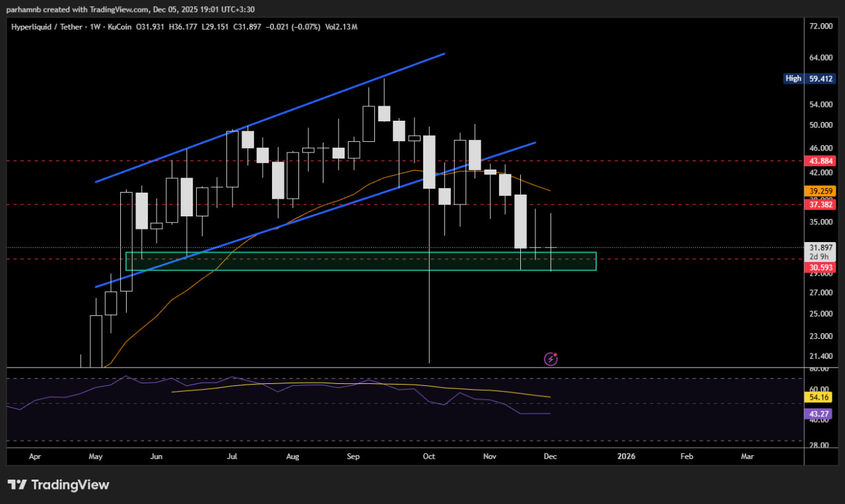Click the 2026 label on time axis
Image resolution: width=845 pixels, height=504 pixels.
(x=626, y=456)
